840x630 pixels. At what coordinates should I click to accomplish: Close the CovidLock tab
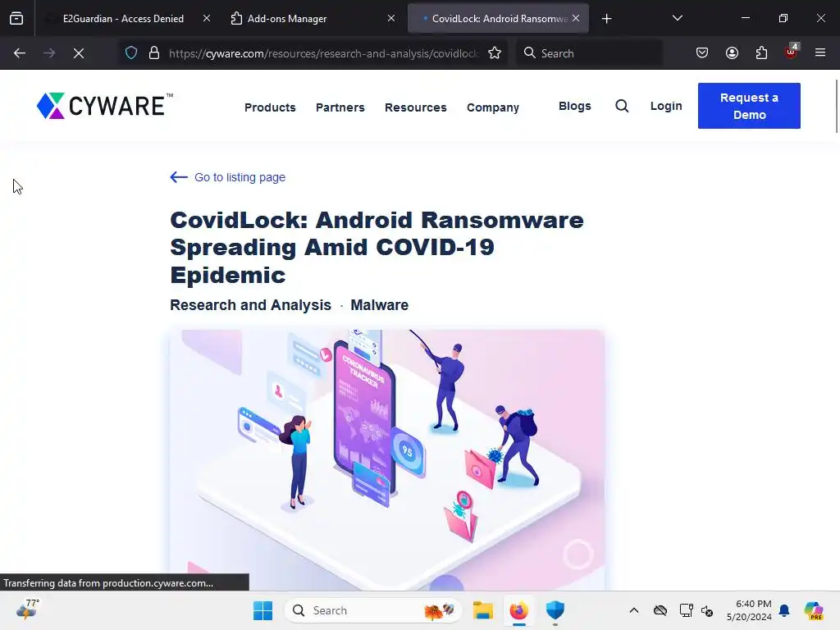tap(576, 18)
